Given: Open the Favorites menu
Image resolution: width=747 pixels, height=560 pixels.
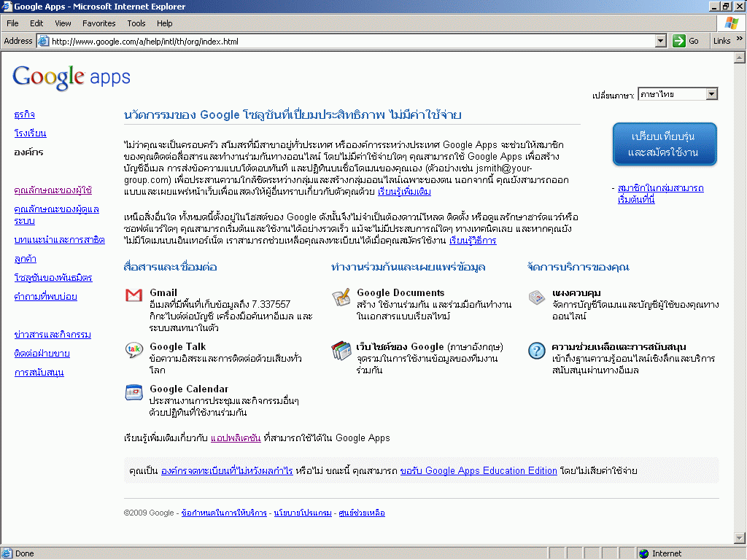Looking at the screenshot, I should click(x=98, y=23).
